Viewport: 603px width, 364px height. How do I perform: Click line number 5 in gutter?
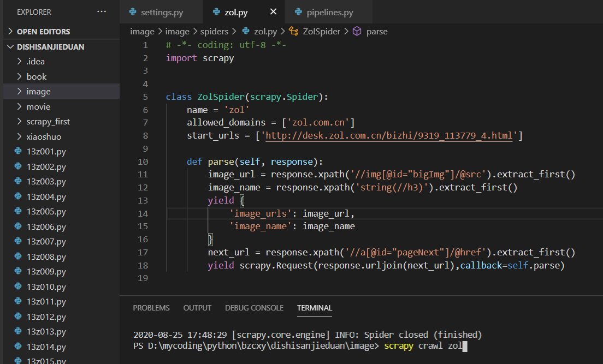pos(145,97)
